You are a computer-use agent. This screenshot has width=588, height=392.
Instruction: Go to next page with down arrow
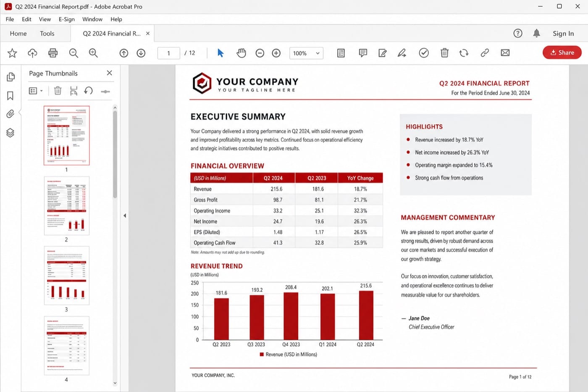(141, 53)
